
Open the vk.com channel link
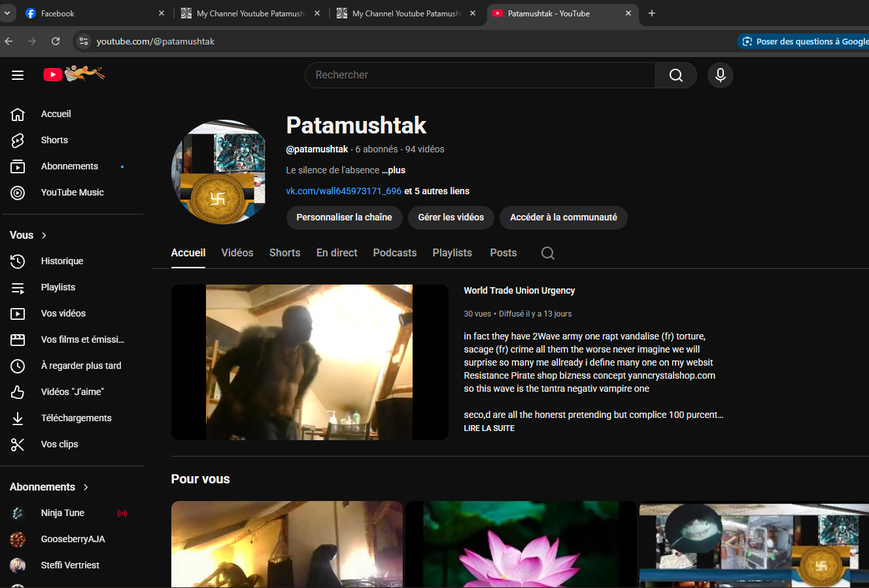point(343,191)
